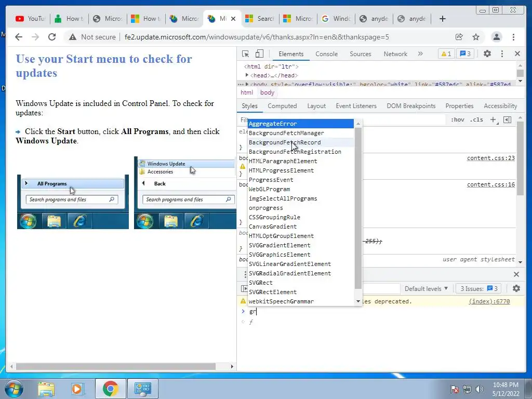The height and width of the screenshot is (399, 532).
Task: Open the DOM Breakpoints tab
Action: tap(411, 106)
